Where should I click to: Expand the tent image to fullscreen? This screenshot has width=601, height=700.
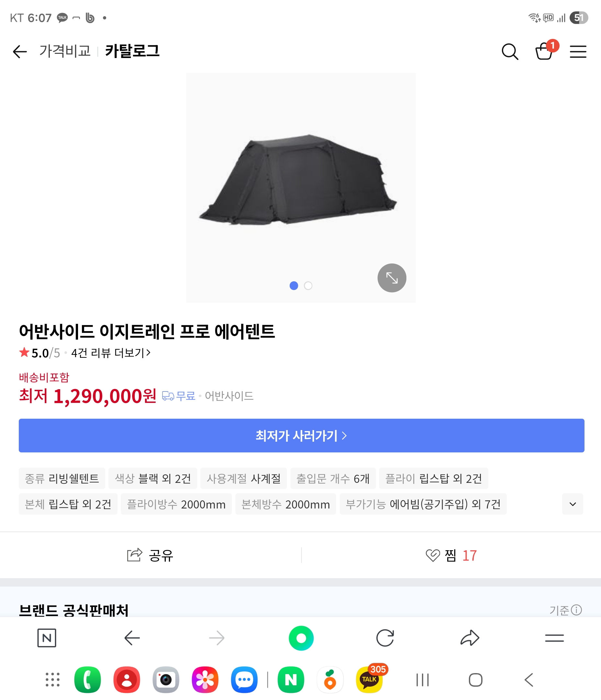tap(392, 278)
